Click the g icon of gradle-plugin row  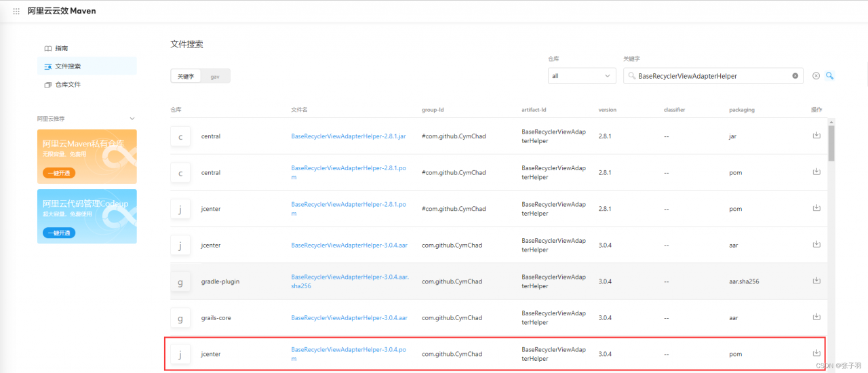tap(180, 281)
